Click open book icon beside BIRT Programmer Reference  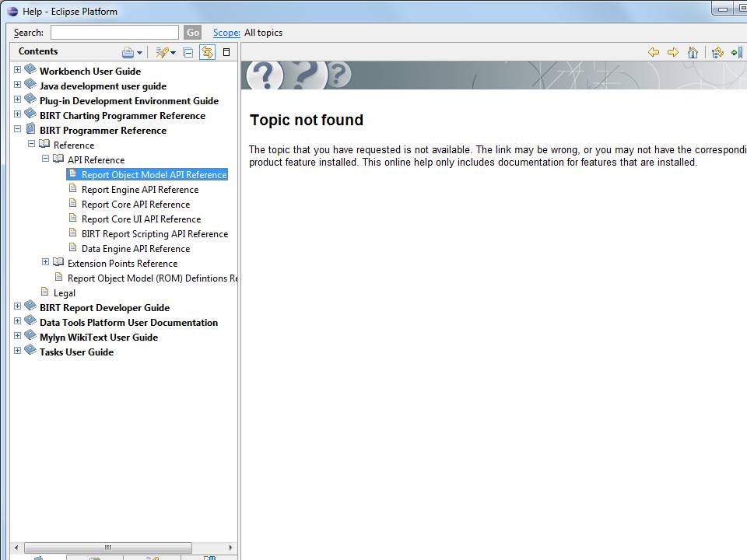30,128
